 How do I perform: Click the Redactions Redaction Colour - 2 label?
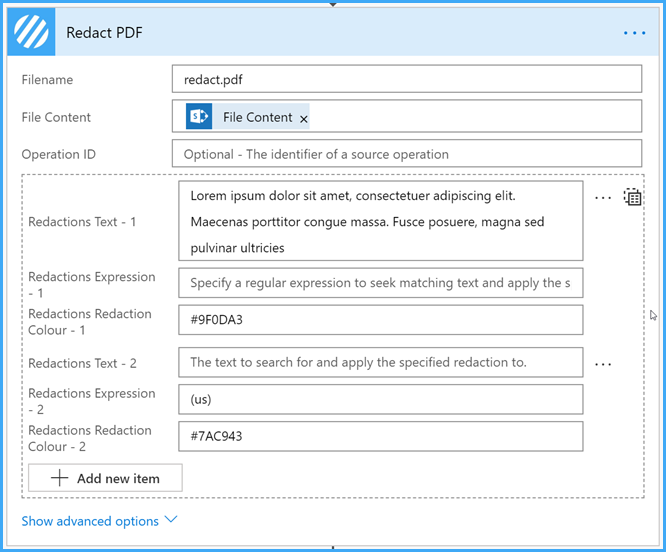(x=90, y=438)
